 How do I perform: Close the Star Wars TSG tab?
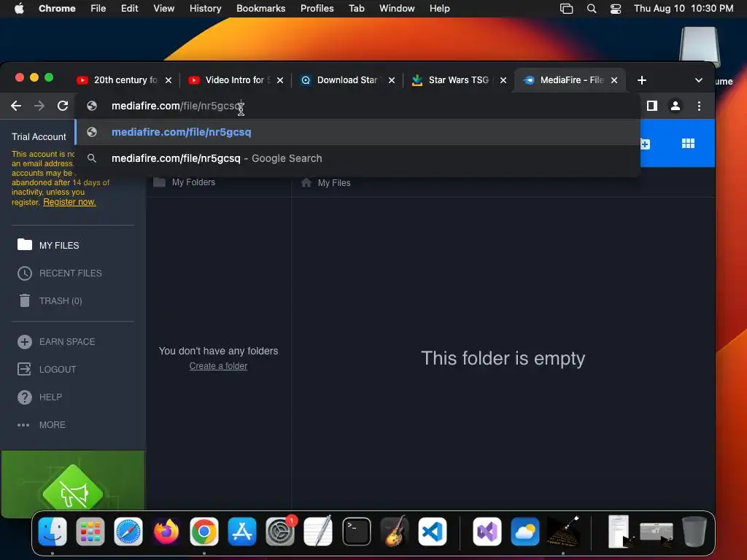503,80
